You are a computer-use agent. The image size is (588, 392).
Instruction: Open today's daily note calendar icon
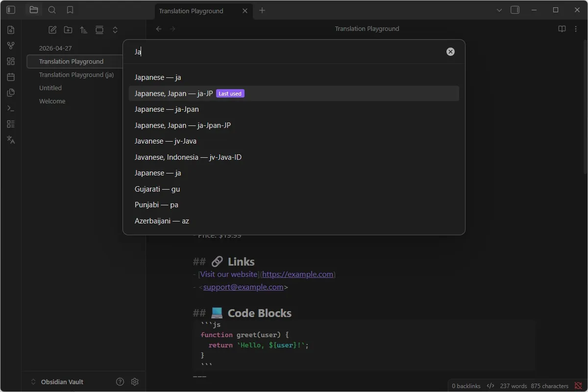[x=11, y=77]
